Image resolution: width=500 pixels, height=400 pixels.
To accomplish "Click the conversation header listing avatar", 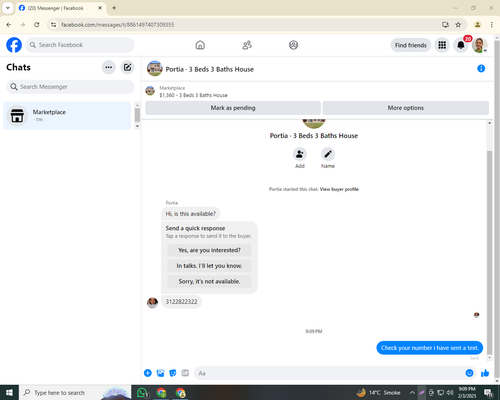I will [x=155, y=69].
